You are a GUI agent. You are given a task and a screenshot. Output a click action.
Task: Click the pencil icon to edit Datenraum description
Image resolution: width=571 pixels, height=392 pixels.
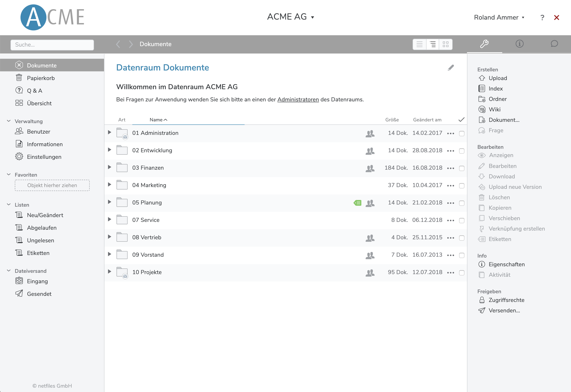pyautogui.click(x=451, y=67)
